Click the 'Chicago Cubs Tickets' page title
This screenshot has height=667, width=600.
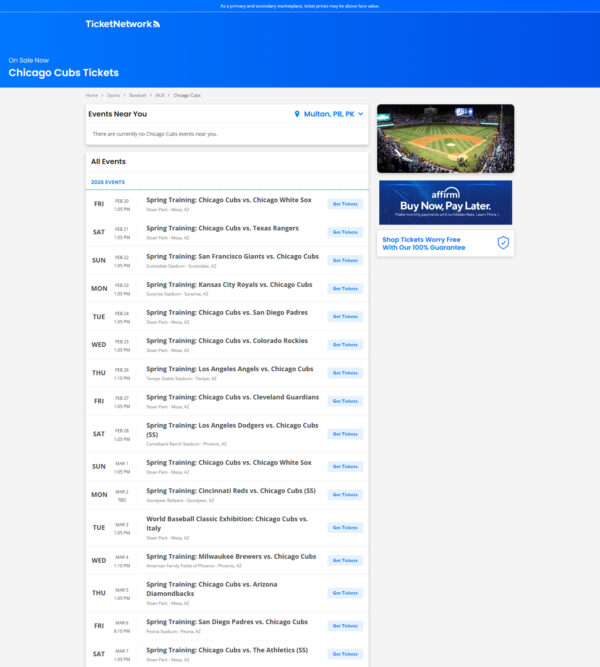(63, 73)
